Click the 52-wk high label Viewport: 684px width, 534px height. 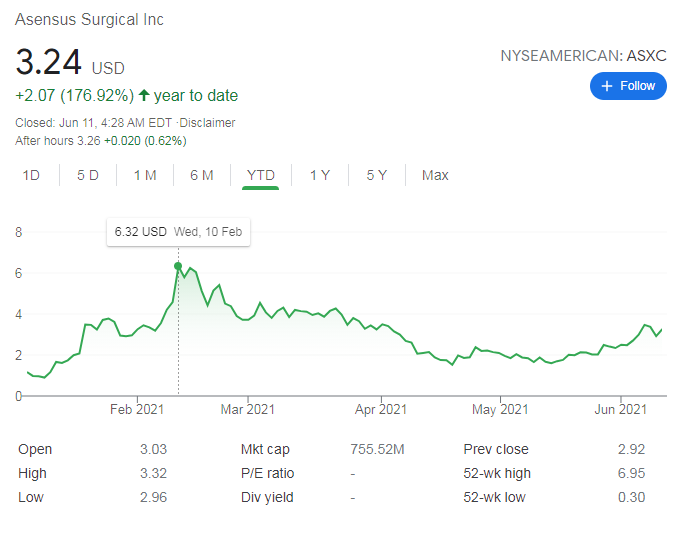pos(497,473)
